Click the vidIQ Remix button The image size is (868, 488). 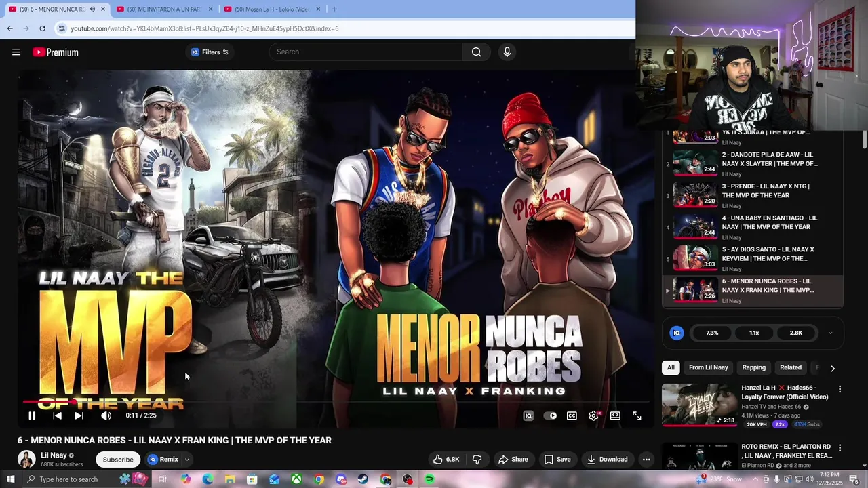pos(163,459)
